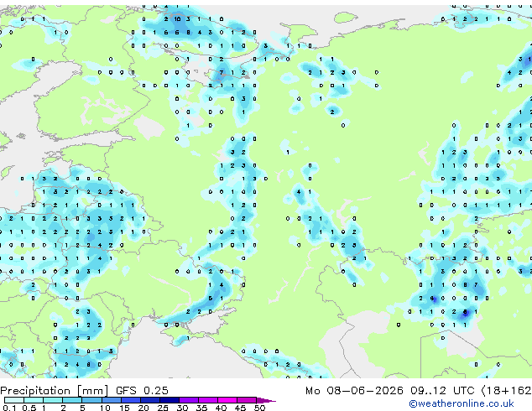Click the legend swatch between 45 and 50
Viewport: 532px width, 411px height.
click(x=247, y=400)
